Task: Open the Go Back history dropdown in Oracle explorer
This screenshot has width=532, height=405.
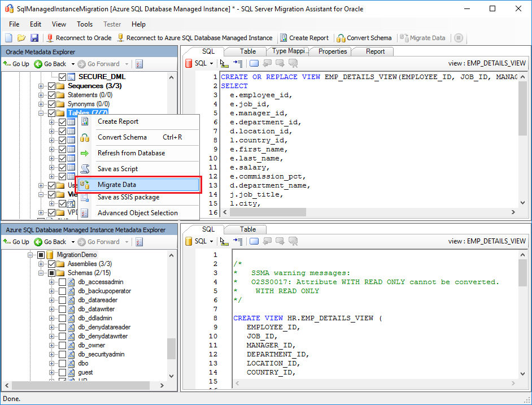Action: pos(73,64)
